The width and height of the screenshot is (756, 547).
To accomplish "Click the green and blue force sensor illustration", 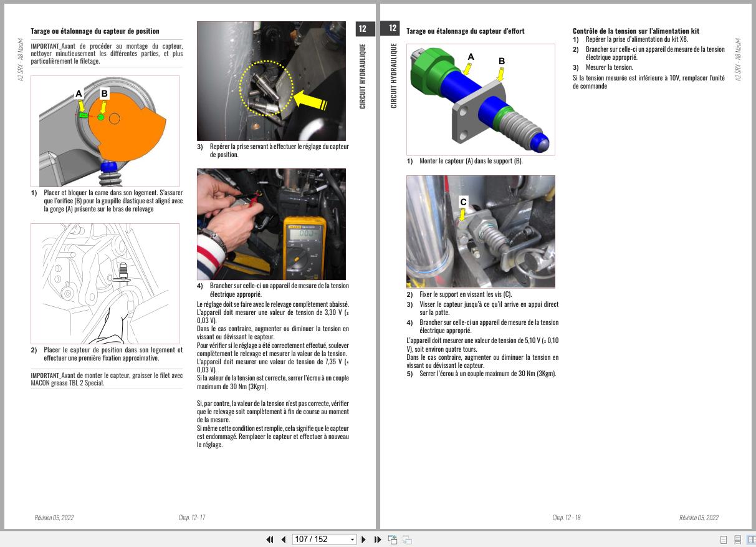I will coord(481,99).
